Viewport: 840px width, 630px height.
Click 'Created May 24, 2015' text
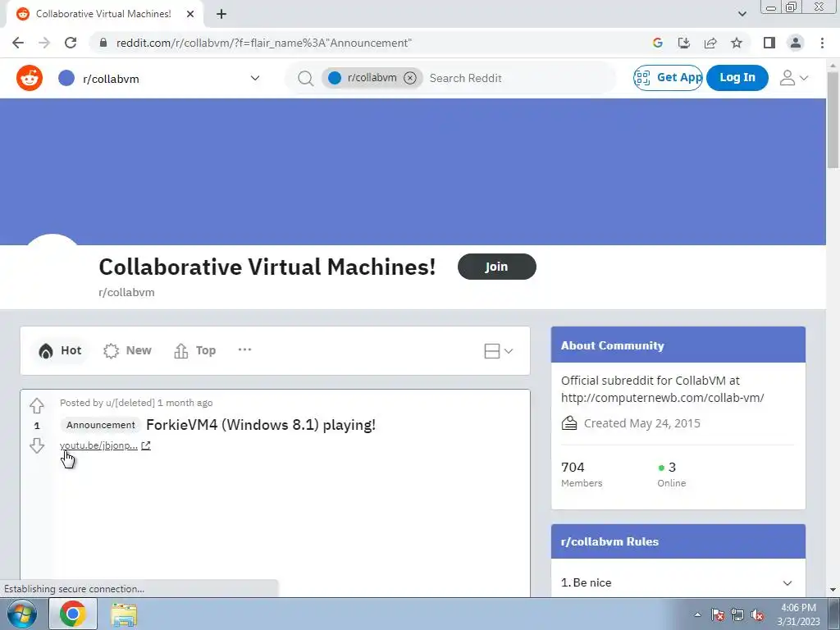(641, 423)
